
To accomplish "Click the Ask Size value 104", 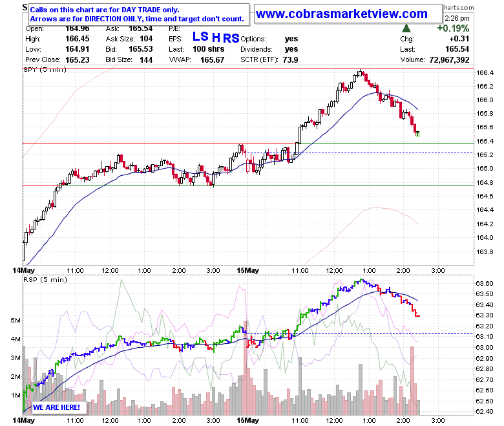I will pos(146,39).
